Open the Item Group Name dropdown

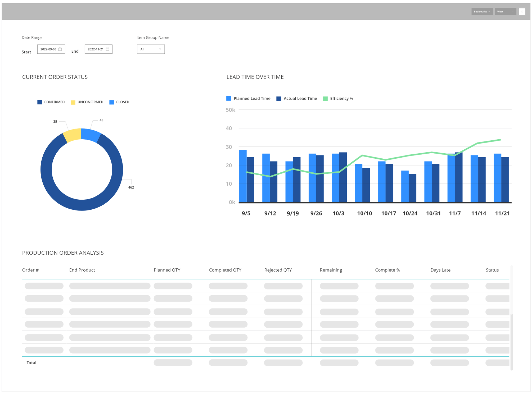pos(151,49)
